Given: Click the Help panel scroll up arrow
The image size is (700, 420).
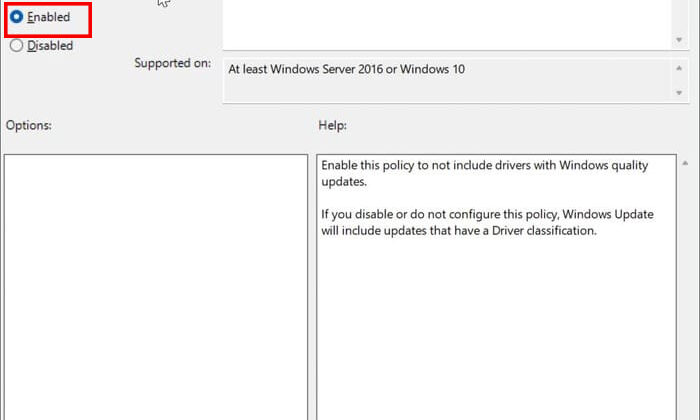Looking at the screenshot, I should [x=685, y=162].
